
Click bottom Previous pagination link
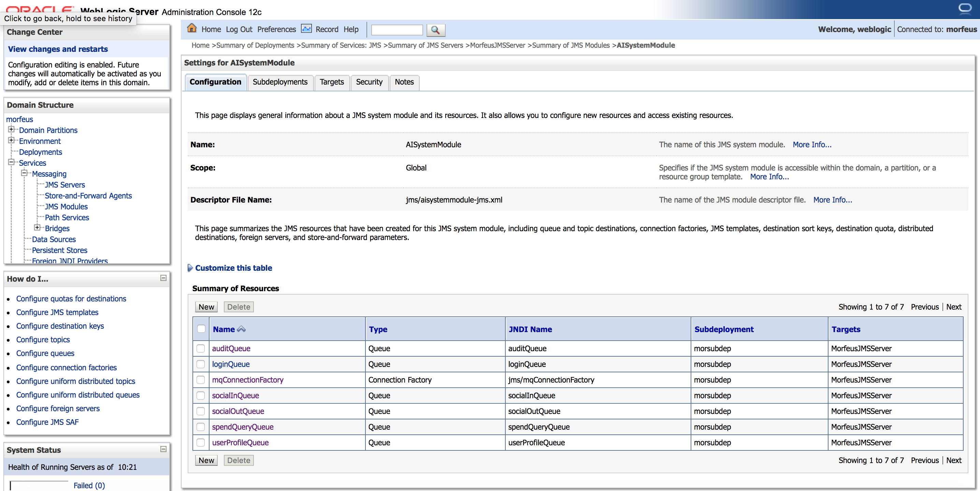point(924,460)
